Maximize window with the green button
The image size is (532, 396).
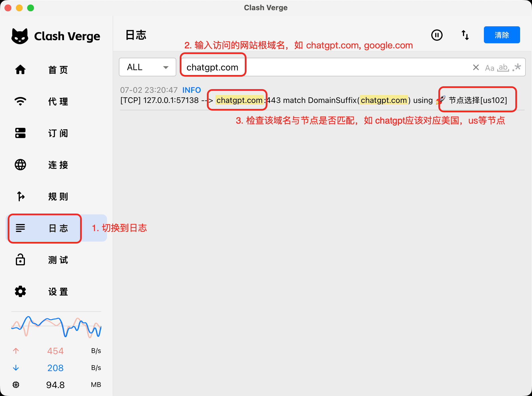[x=31, y=8]
